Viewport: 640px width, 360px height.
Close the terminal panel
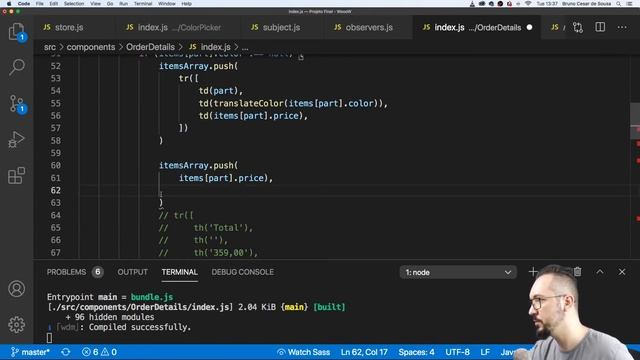622,272
